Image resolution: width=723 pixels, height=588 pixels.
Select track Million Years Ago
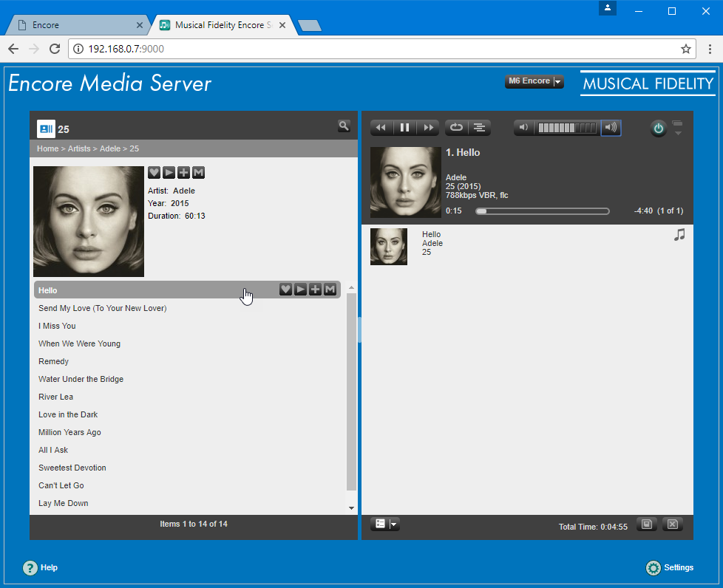[187, 432]
